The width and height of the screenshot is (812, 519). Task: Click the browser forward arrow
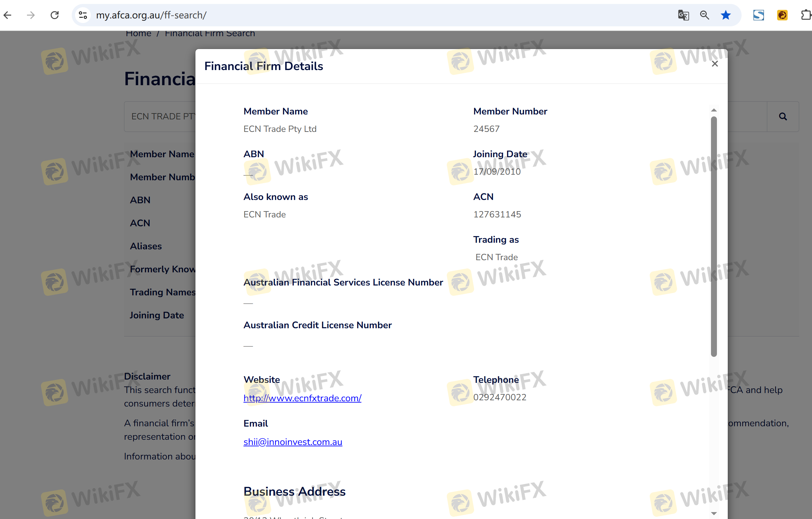pyautogui.click(x=31, y=15)
